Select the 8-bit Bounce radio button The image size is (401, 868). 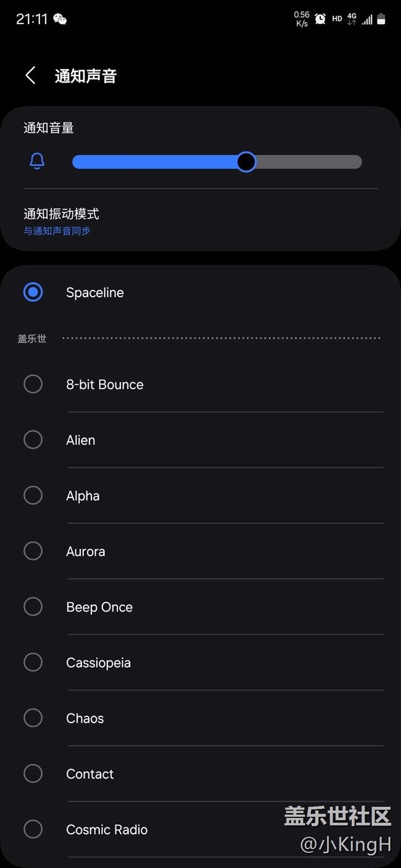[33, 384]
